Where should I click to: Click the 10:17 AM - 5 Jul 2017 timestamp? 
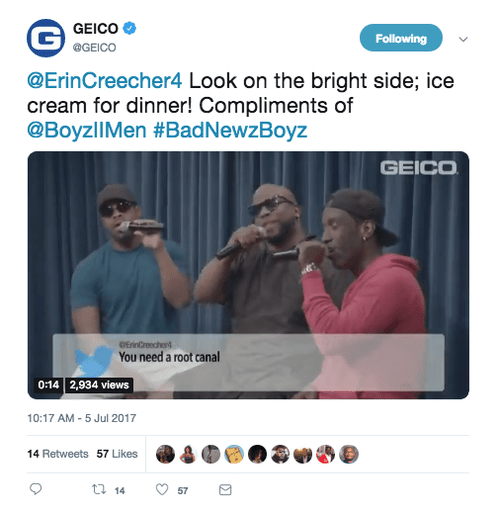point(82,418)
